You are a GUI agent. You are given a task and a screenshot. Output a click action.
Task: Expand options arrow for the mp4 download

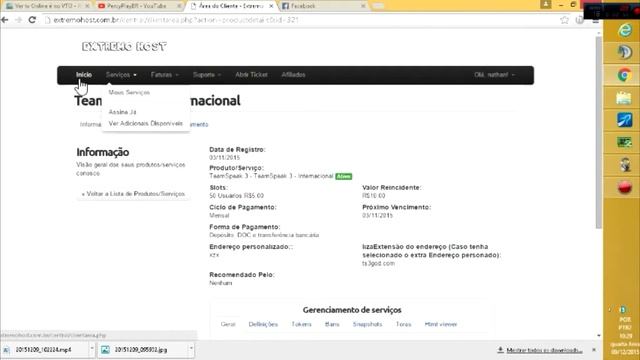(91, 349)
